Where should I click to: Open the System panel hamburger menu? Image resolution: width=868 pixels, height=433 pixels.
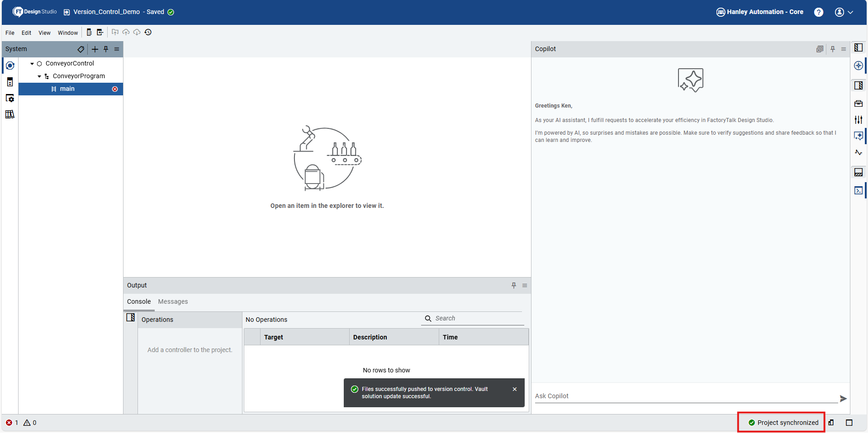[117, 49]
